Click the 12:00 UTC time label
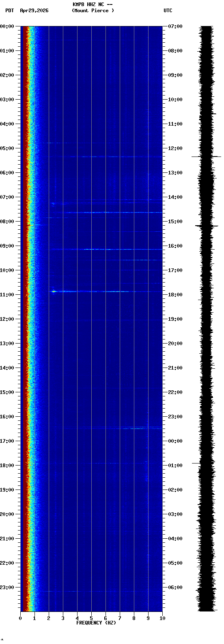The width and height of the screenshot is (224, 644). pos(175,148)
